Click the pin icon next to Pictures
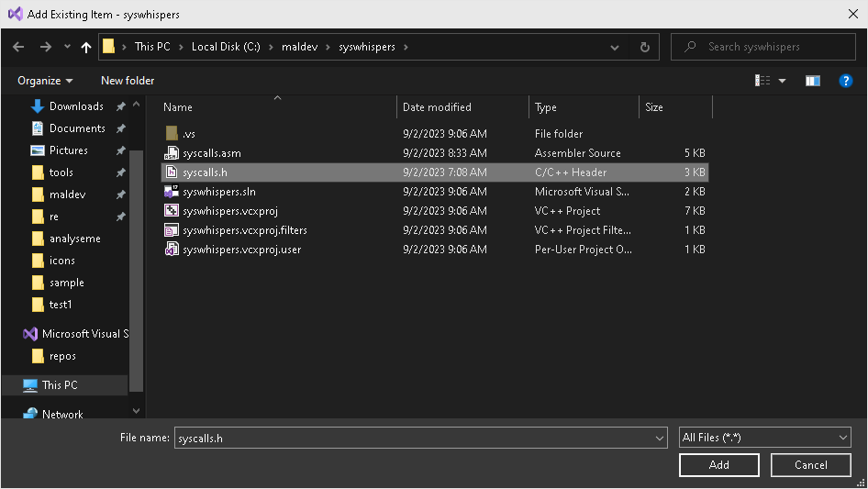This screenshot has height=489, width=868. tap(121, 150)
